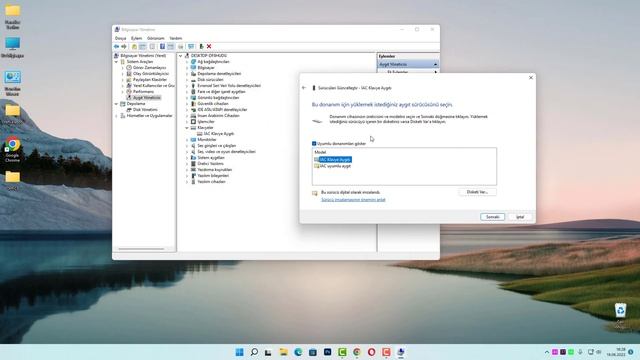Open Ek Eylemler submenu in actions pane

tap(408, 72)
